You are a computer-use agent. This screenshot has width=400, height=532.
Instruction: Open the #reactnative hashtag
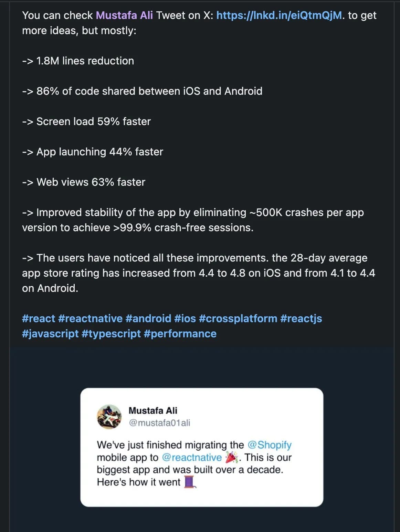[90, 318]
